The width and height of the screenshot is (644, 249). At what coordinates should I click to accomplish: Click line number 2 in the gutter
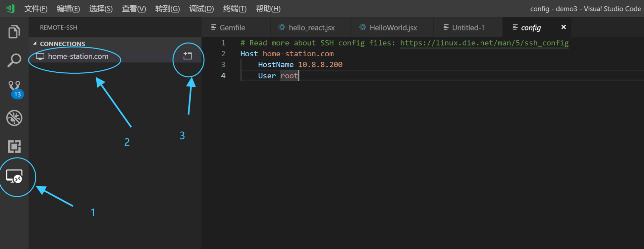[223, 54]
